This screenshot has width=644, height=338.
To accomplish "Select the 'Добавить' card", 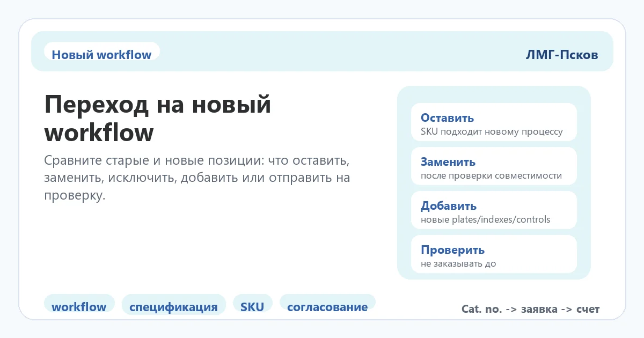I will [494, 210].
